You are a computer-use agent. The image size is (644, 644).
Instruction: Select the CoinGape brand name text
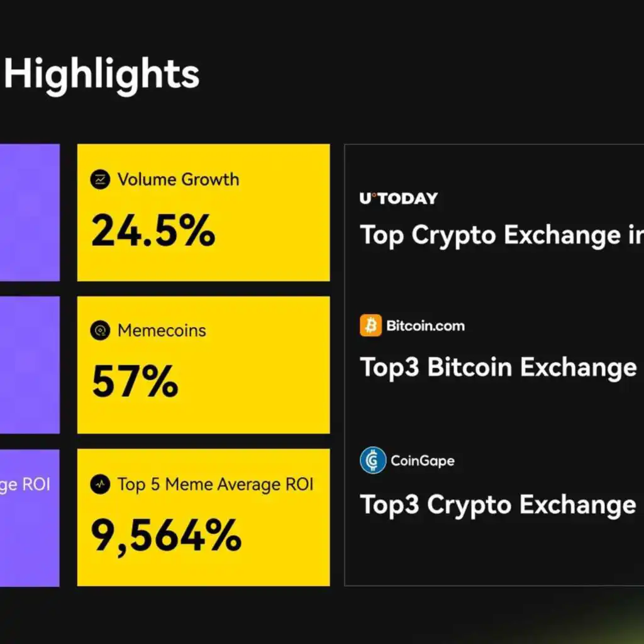click(423, 461)
